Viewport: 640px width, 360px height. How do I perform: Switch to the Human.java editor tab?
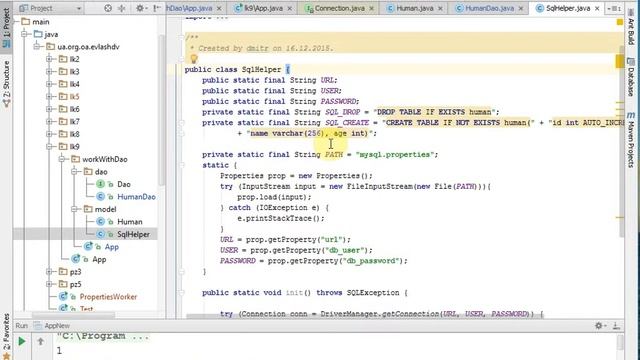(x=415, y=8)
